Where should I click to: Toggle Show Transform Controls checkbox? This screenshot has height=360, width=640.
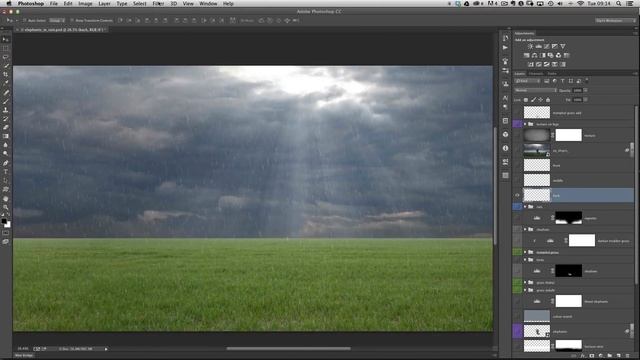pos(72,20)
